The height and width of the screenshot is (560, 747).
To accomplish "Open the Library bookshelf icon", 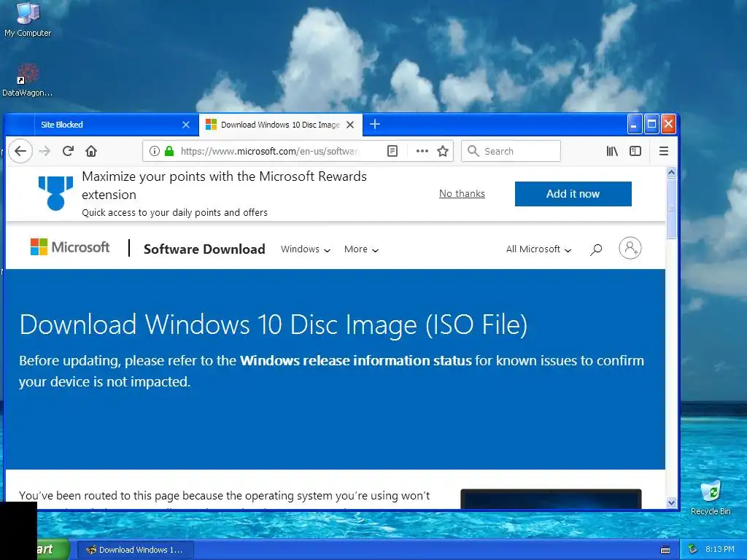I will 612,152.
